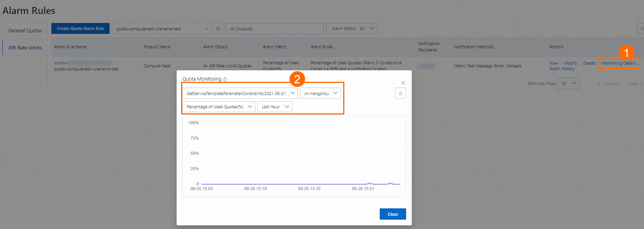Open the GetServiceTemplateParameterConstraints API dropdown
Image resolution: width=644 pixels, height=229 pixels.
240,93
